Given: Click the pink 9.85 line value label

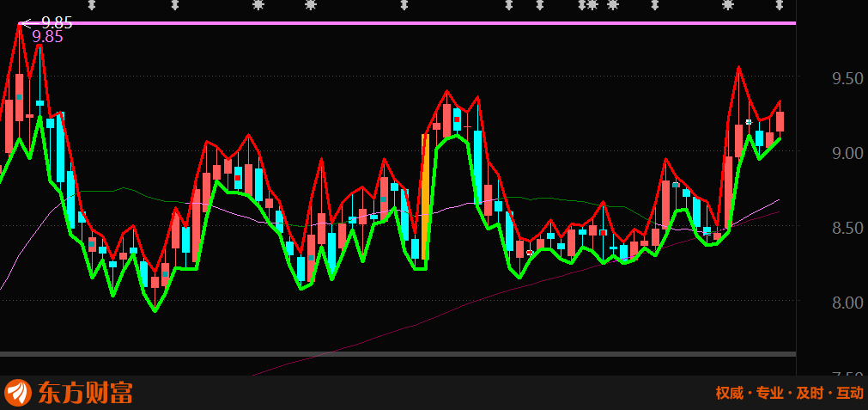Looking at the screenshot, I should (47, 37).
